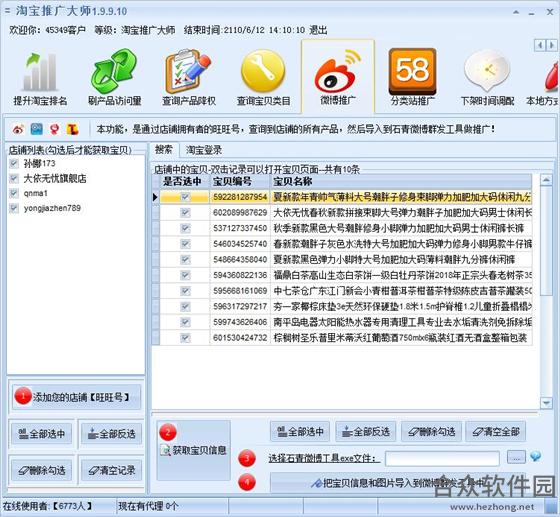Select the 微博推广 Weibo icon tab

pyautogui.click(x=338, y=77)
